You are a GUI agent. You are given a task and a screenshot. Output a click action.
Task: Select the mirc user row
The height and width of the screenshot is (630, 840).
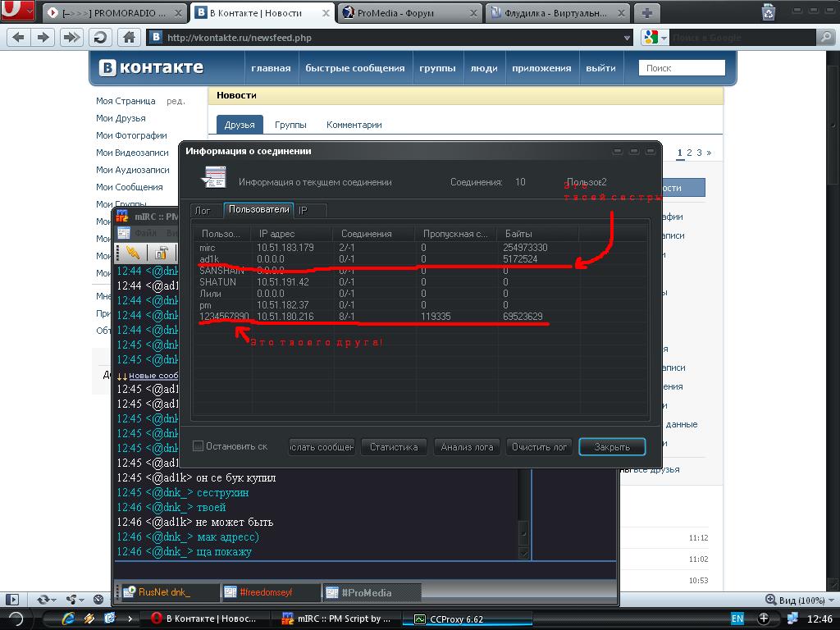click(421, 248)
